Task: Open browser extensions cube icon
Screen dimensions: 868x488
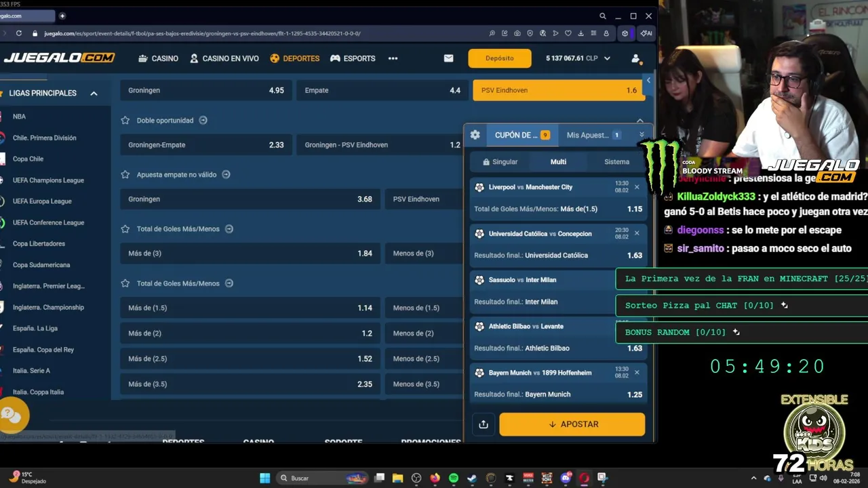Action: tap(625, 33)
